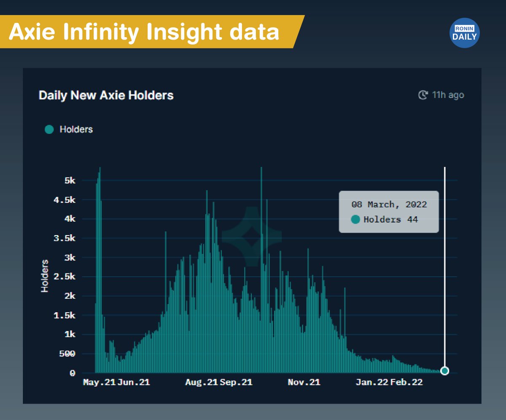Click the vertical 'Holders' y-axis title
This screenshot has width=506, height=420.
click(45, 276)
